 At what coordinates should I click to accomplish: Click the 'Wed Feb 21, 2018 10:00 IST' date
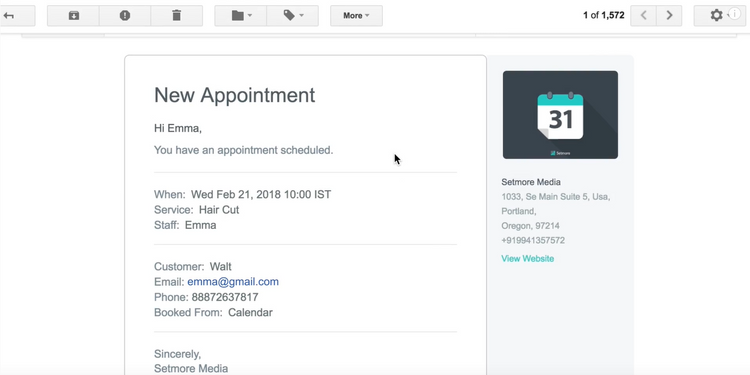point(261,195)
